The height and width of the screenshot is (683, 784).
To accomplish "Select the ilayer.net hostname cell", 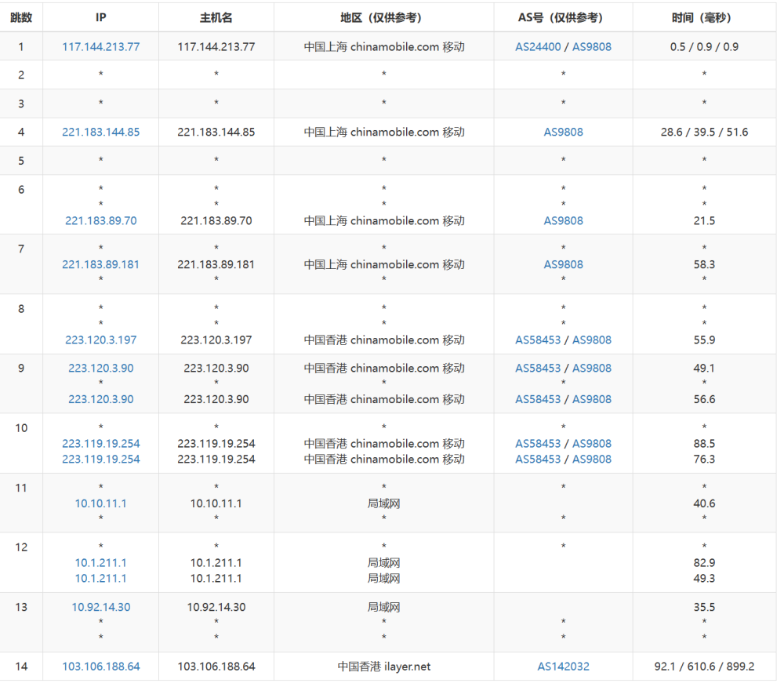I will pyautogui.click(x=383, y=666).
